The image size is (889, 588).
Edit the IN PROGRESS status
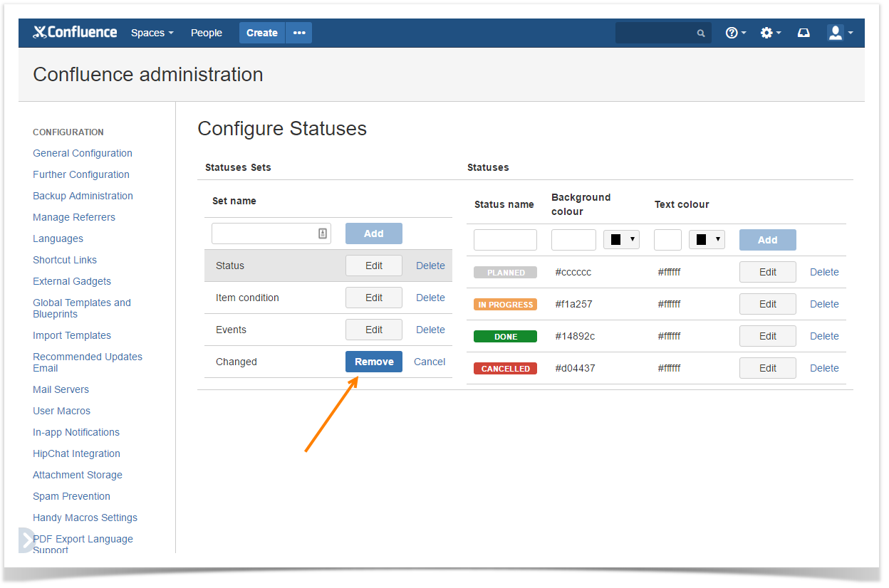click(x=767, y=304)
